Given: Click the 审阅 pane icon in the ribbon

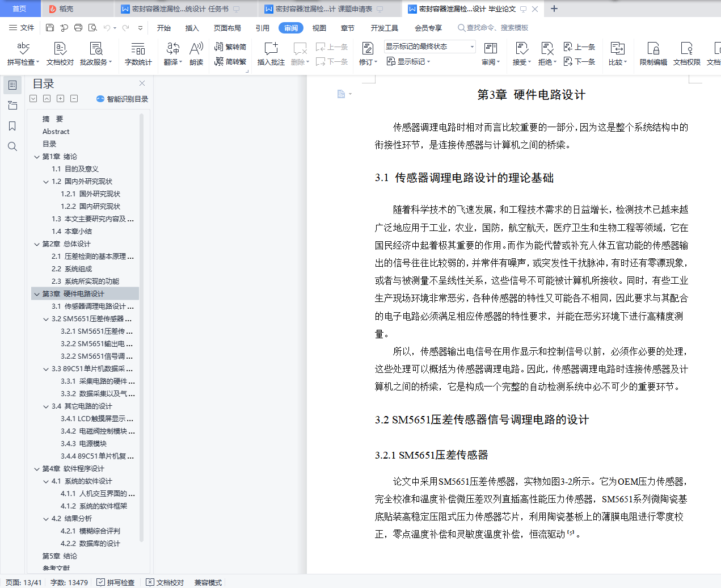Looking at the screenshot, I should point(490,49).
